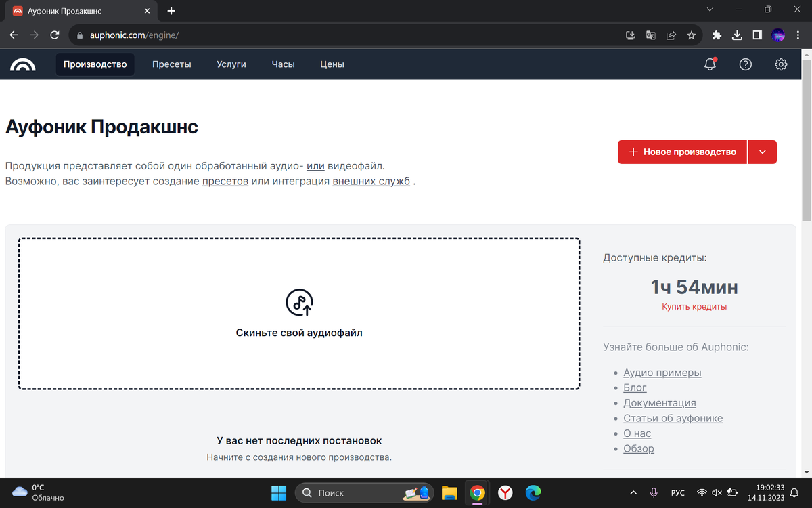
Task: Open the Блог link
Action: [635, 387]
